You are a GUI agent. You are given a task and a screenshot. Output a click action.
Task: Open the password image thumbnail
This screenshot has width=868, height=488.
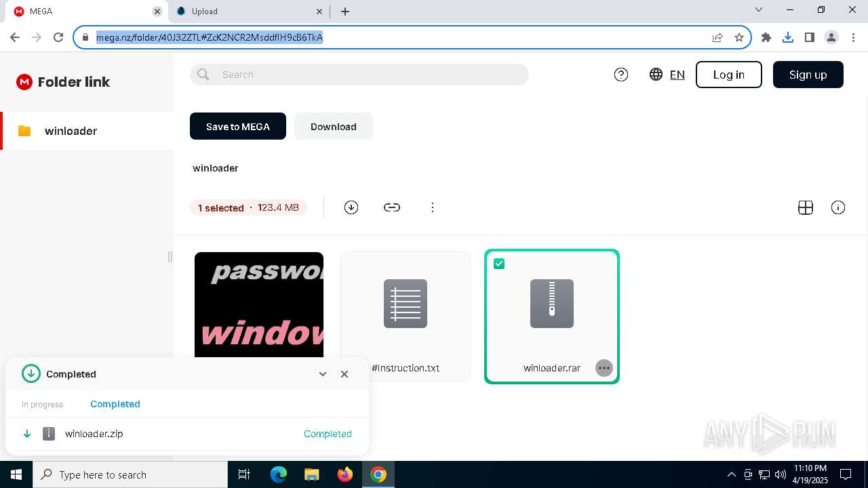(x=259, y=305)
